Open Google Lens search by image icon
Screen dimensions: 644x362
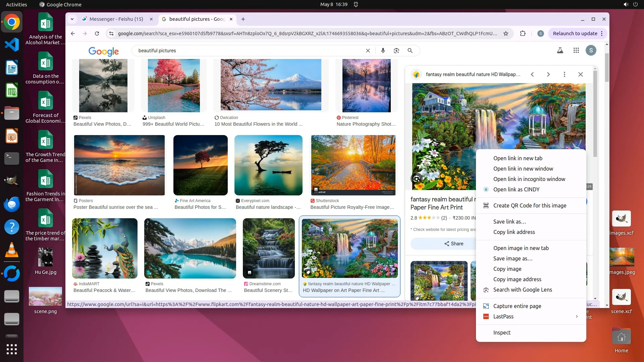(x=396, y=51)
